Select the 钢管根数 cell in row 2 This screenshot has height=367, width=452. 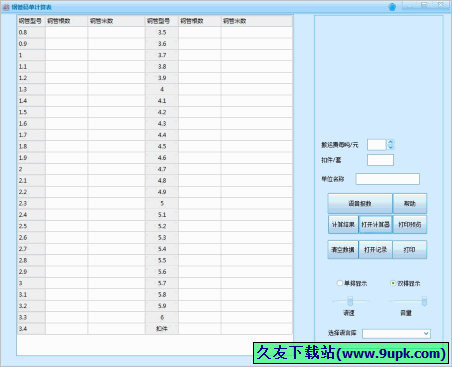pyautogui.click(x=67, y=169)
